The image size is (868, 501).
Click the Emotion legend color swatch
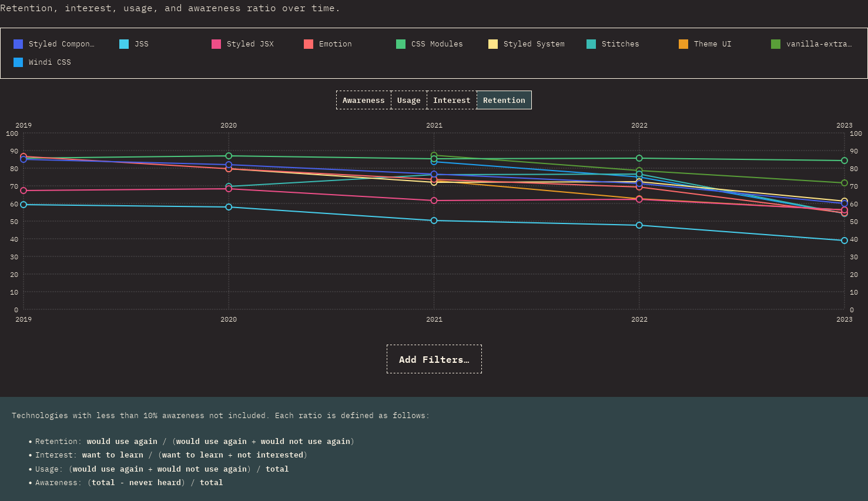tap(309, 44)
